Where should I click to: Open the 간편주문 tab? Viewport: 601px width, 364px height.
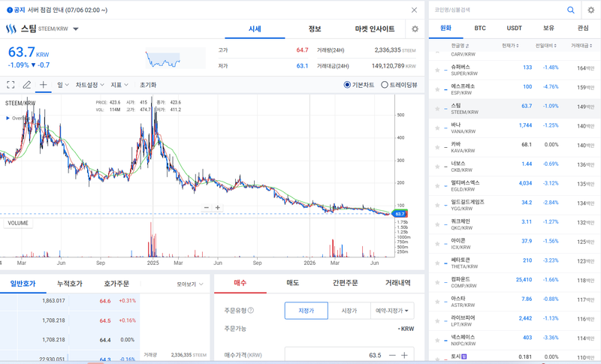tap(346, 283)
